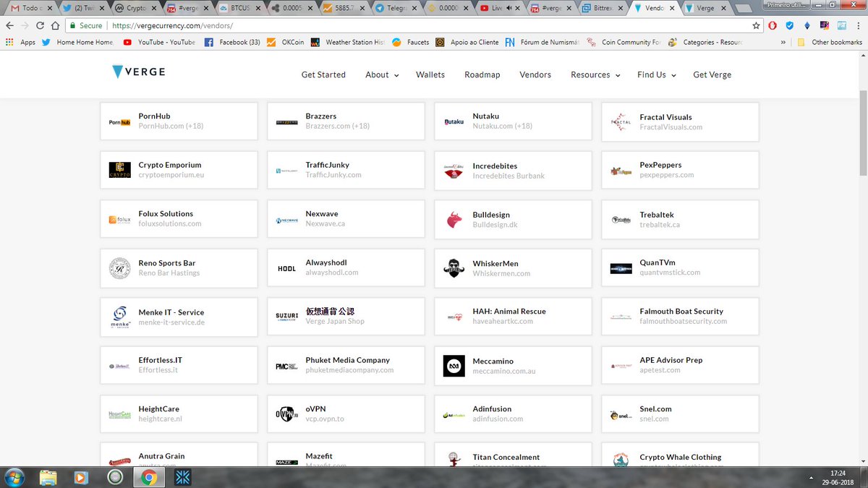Open the PornHub vendor card logo

[x=119, y=122]
